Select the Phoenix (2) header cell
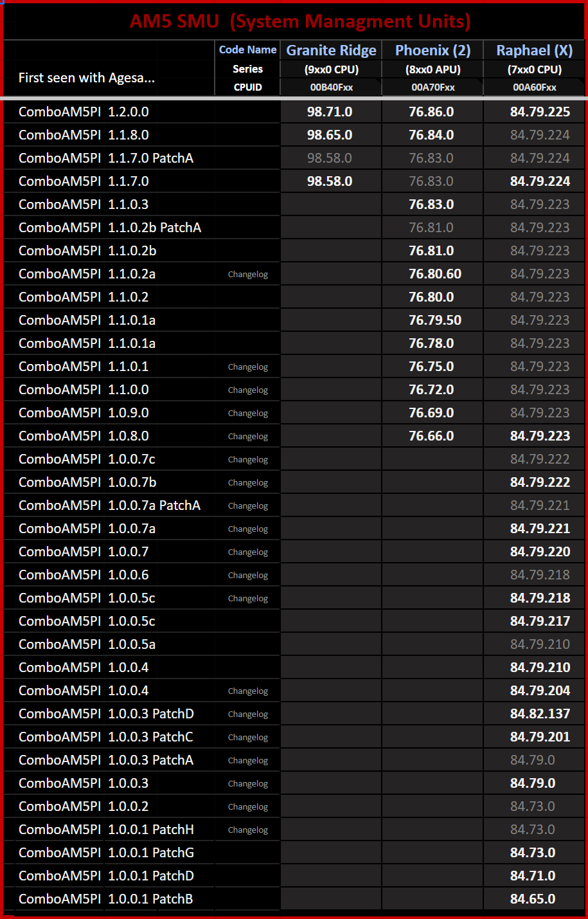Viewport: 588px width, 919px height. point(432,50)
